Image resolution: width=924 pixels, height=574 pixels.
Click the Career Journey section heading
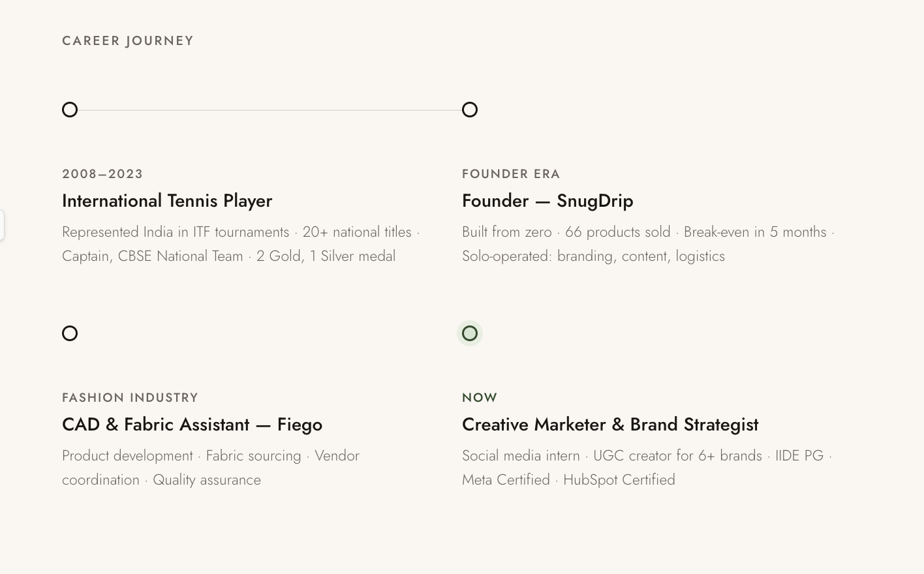tap(128, 40)
